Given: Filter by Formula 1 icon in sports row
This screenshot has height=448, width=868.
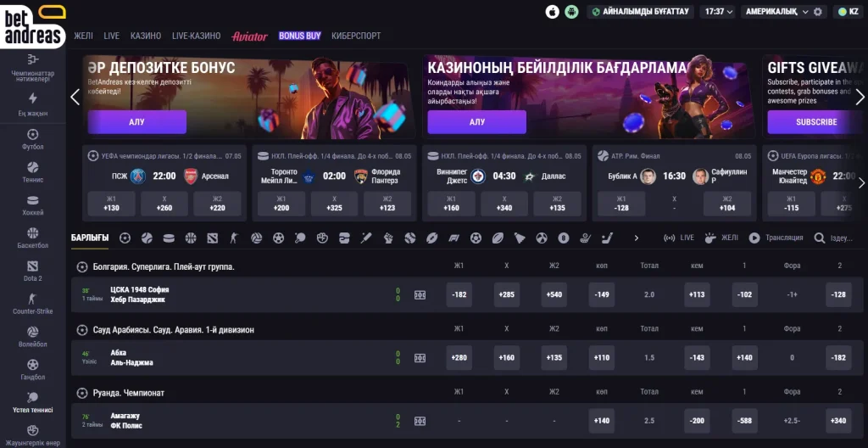Looking at the screenshot, I should (454, 238).
